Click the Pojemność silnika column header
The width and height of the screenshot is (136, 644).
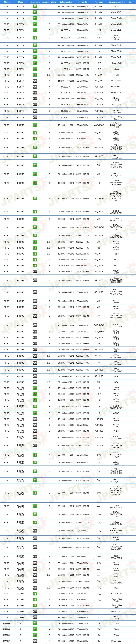pyautogui.click(x=49, y=2)
